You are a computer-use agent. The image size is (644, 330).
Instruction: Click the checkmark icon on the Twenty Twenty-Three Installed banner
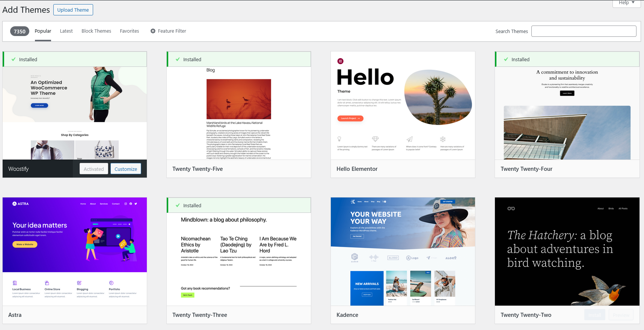pyautogui.click(x=178, y=205)
